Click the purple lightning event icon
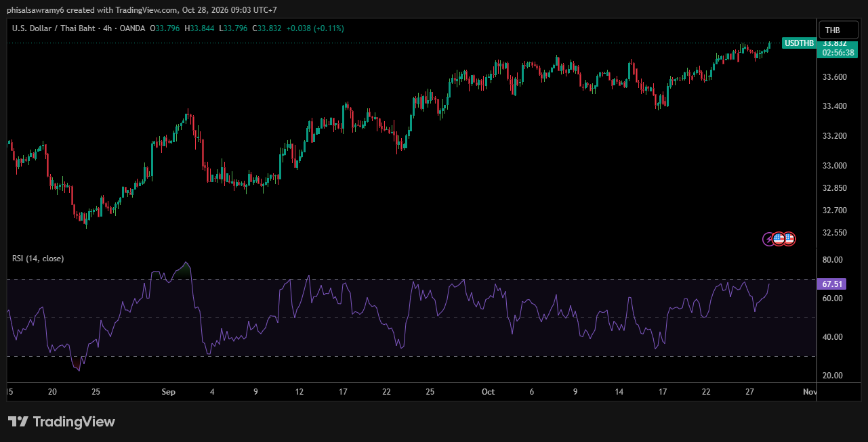The image size is (868, 442). [x=769, y=238]
